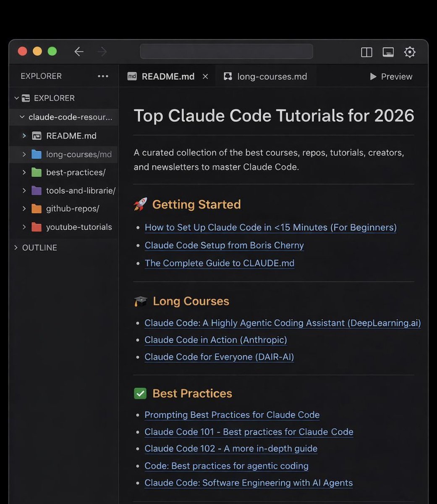Click the red youtube-tutorials folder icon
Viewport: 437px width, 504px height.
click(37, 227)
